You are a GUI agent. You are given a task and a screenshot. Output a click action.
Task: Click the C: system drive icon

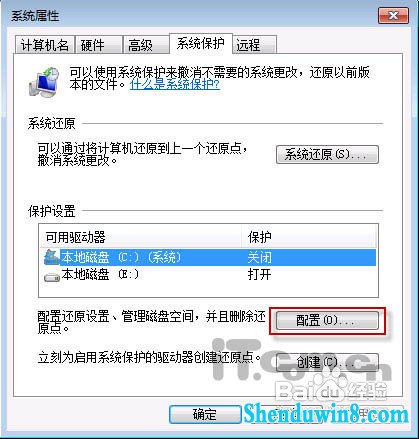[52, 257]
